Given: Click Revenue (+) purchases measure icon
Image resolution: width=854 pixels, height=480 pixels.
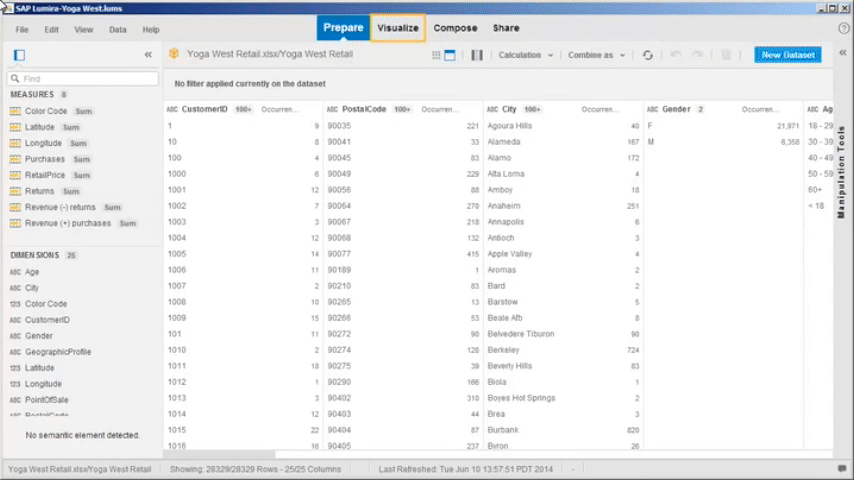Looking at the screenshot, I should 15,223.
